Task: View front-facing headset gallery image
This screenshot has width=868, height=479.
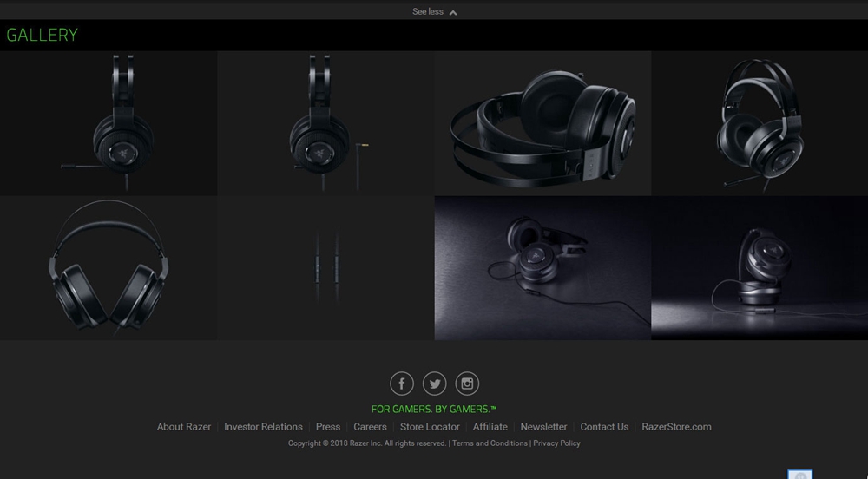Action: tap(108, 268)
